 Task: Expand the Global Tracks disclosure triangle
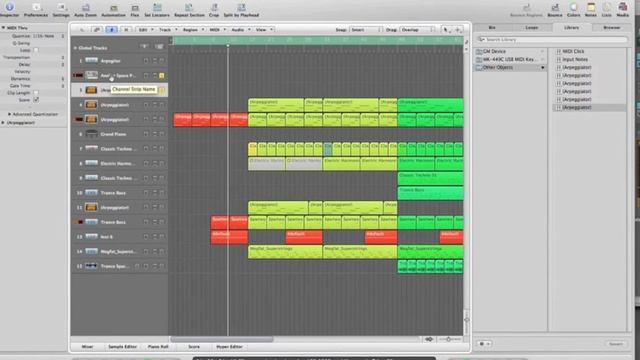click(75, 48)
